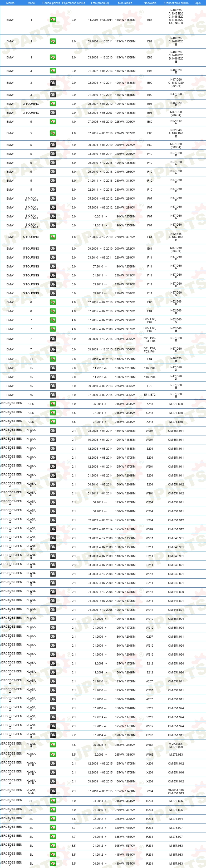The height and width of the screenshot is (868, 206).
Task: Click the 430kW / 585KM power cell
Action: point(125,864)
